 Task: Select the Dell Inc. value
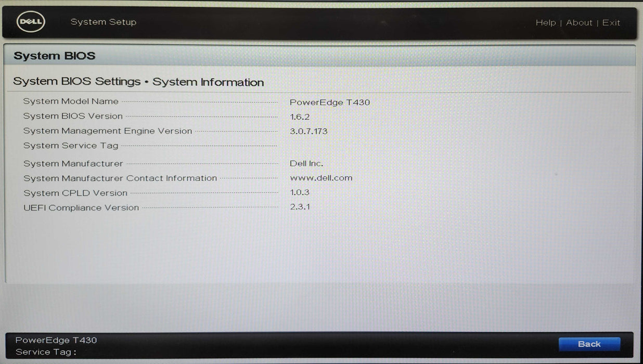click(306, 164)
